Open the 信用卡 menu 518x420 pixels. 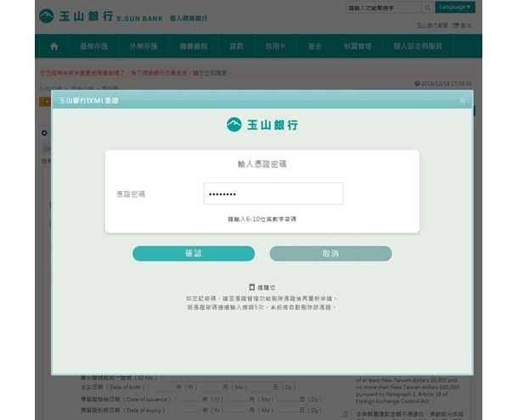(x=275, y=46)
